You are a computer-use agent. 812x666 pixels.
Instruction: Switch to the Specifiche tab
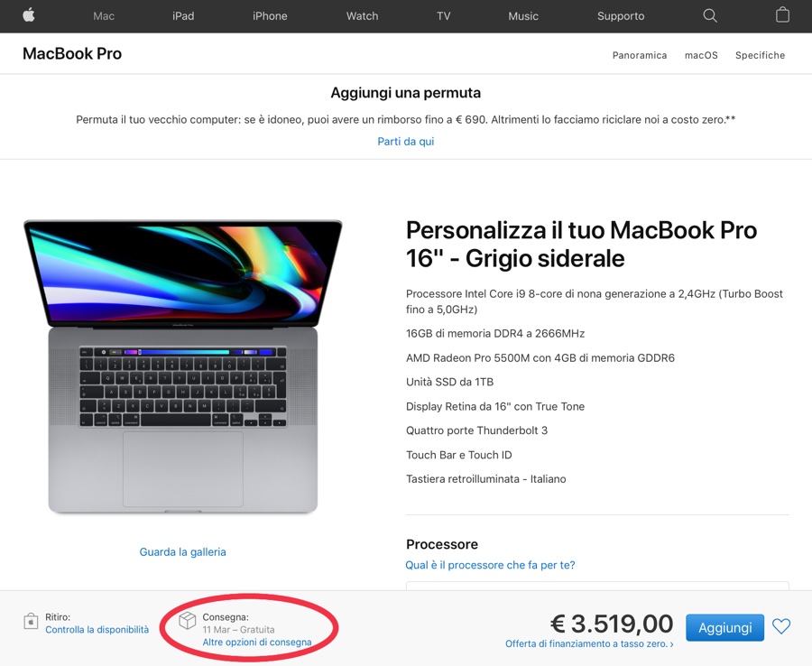click(760, 55)
